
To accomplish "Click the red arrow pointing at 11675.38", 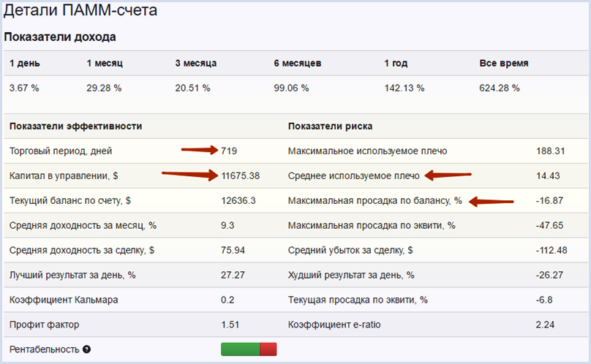I will click(190, 175).
